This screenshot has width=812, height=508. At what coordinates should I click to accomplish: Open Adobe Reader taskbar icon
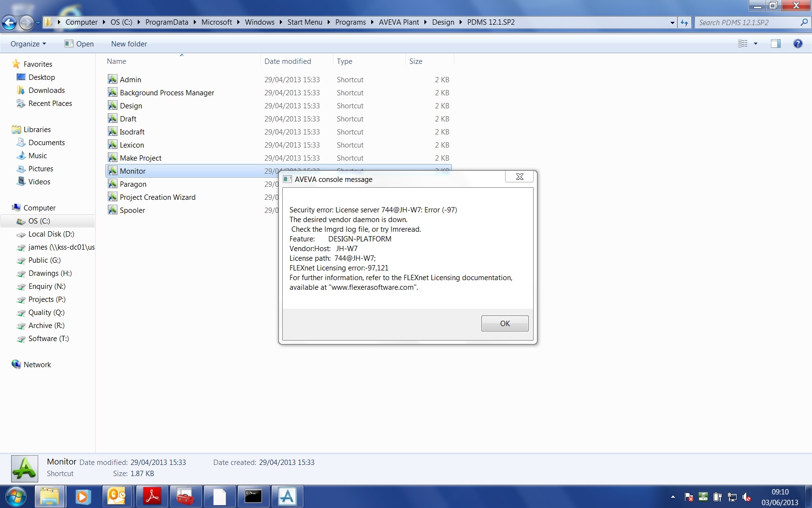point(152,496)
